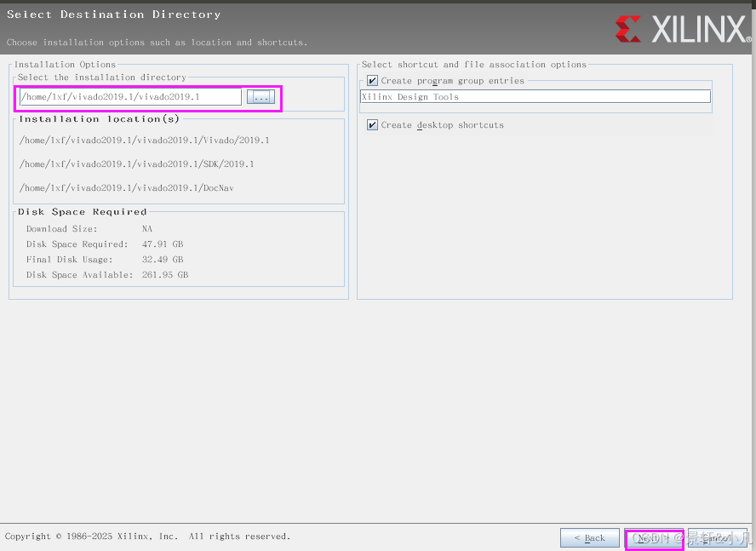The height and width of the screenshot is (551, 756).
Task: Select the SDK/2019.1 installation location path
Action: coord(136,164)
